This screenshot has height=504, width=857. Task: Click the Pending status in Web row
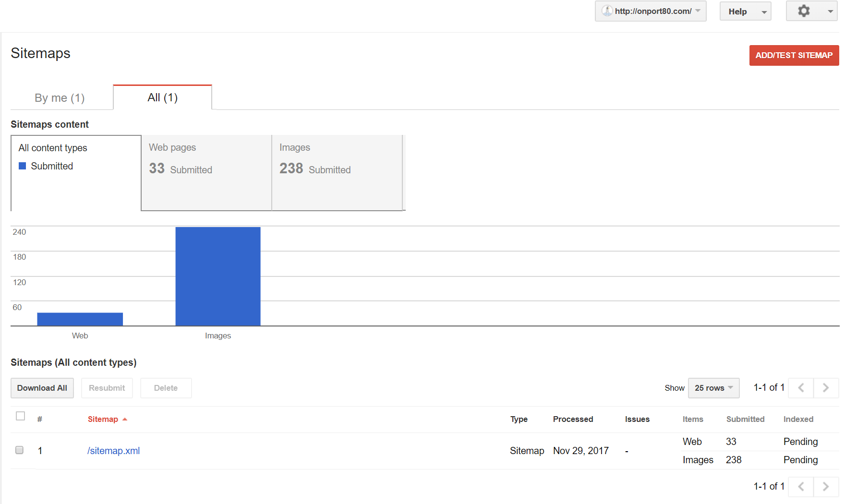pos(801,442)
